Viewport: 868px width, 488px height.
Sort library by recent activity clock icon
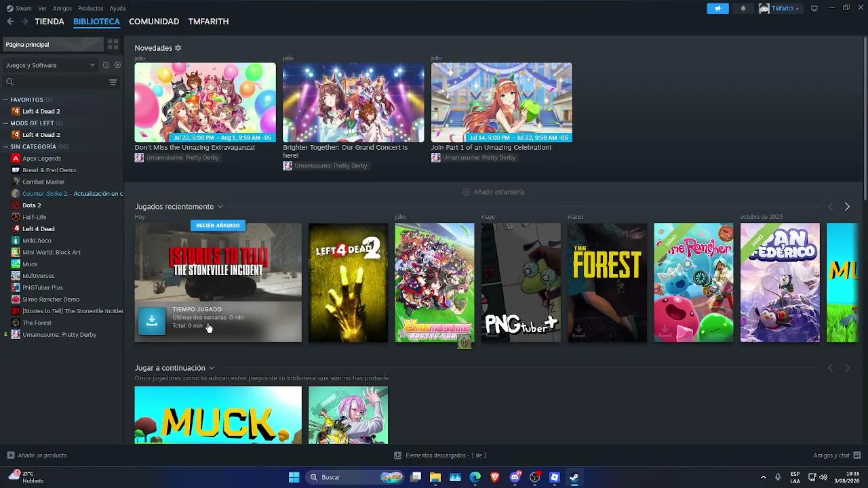[x=106, y=65]
